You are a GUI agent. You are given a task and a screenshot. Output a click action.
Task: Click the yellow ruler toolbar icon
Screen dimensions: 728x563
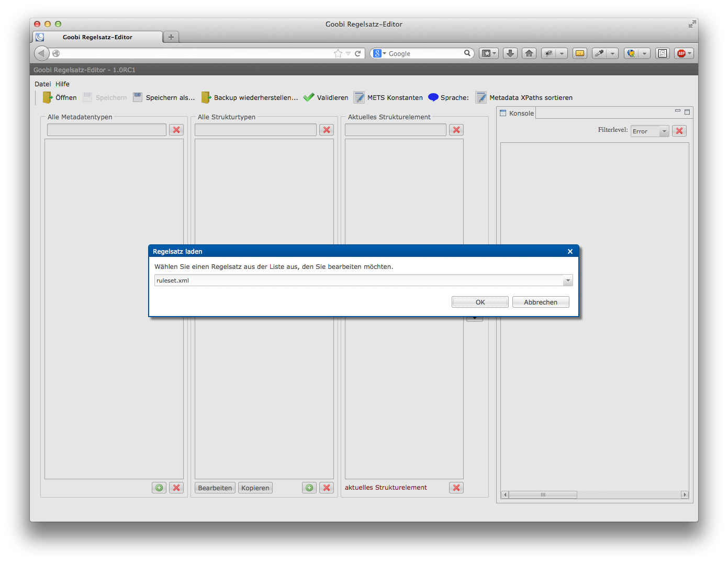coord(580,53)
